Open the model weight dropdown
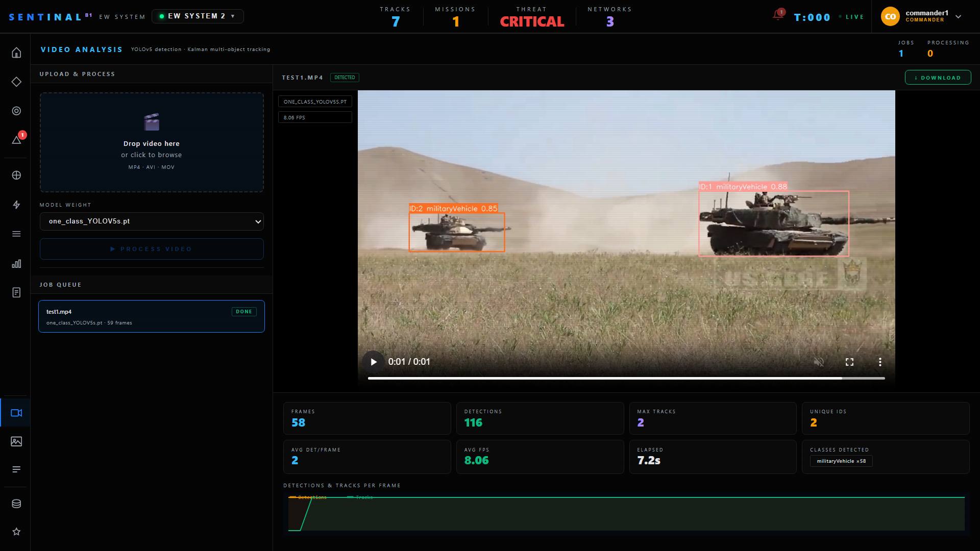 [152, 221]
